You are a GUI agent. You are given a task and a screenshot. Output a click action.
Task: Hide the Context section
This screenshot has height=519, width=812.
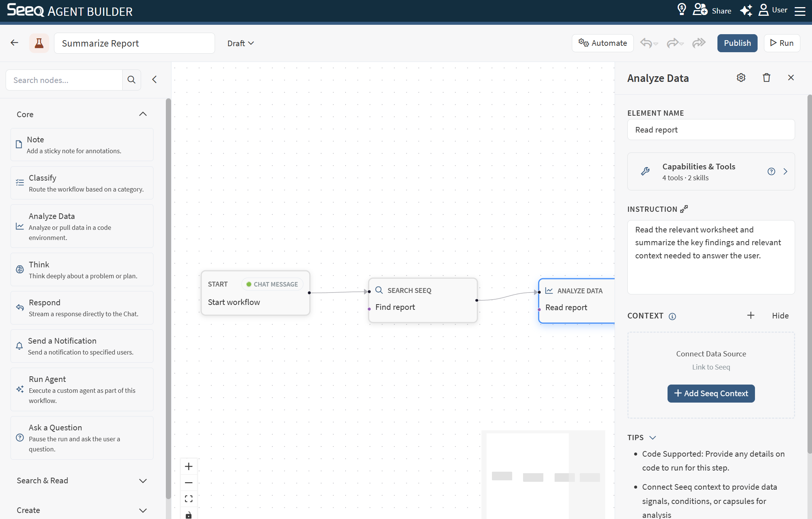(780, 316)
